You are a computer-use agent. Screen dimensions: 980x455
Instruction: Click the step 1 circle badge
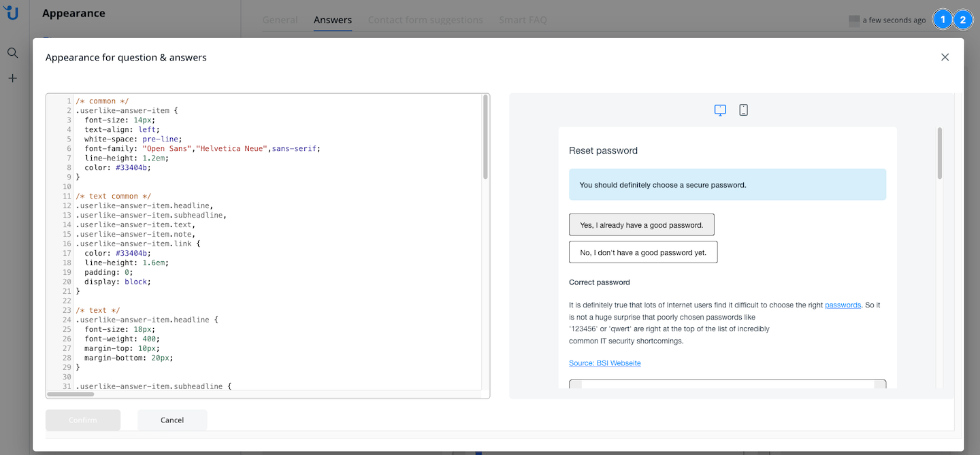(x=943, y=20)
